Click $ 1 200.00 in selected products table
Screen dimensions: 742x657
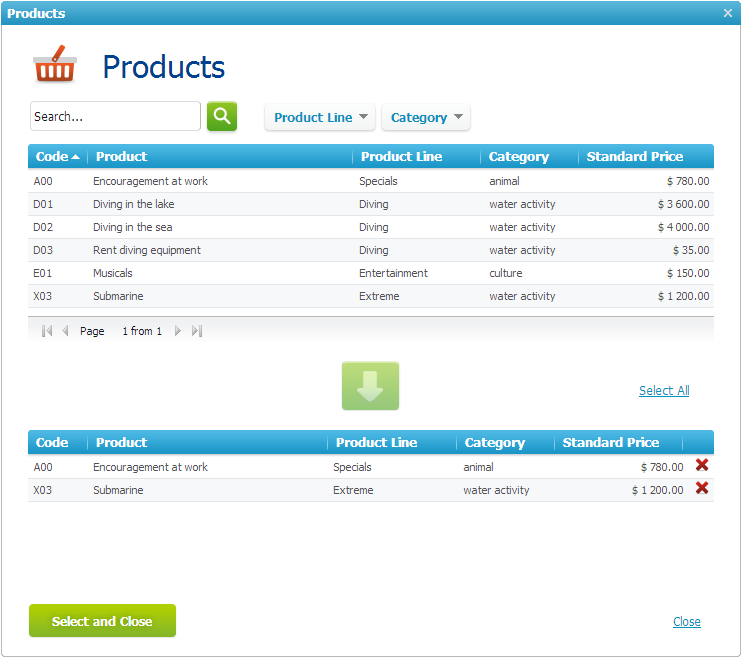pos(657,490)
